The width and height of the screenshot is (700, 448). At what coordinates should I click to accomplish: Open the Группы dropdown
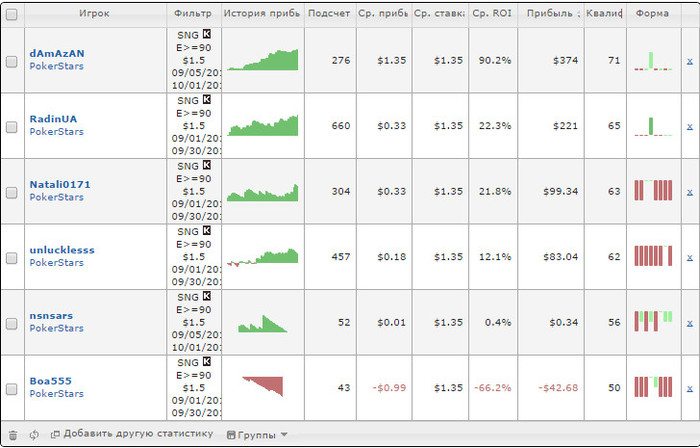click(257, 434)
